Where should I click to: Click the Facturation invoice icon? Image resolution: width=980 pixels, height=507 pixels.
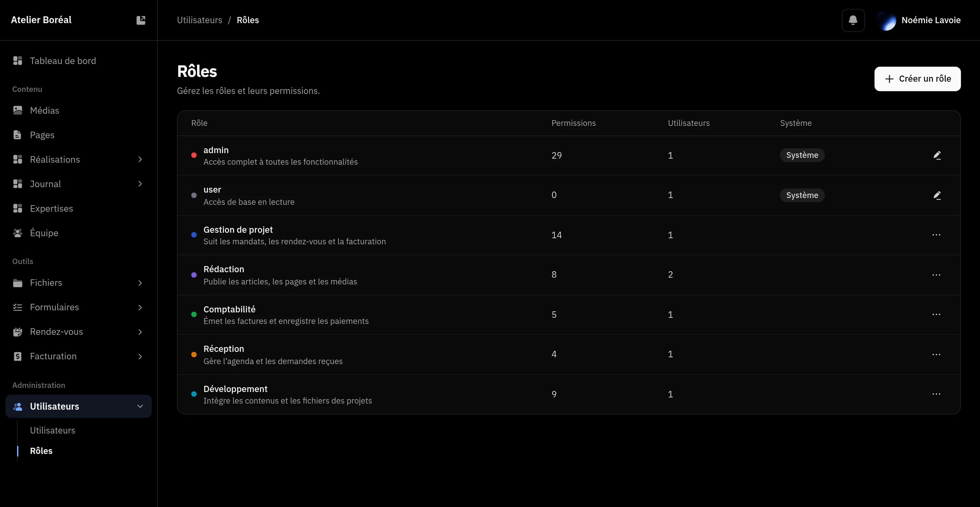pyautogui.click(x=17, y=356)
